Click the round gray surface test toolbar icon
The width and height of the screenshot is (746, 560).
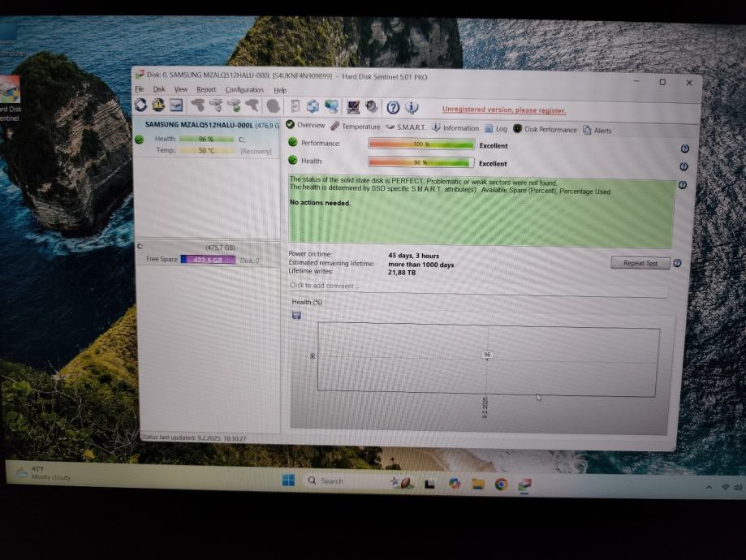click(273, 106)
